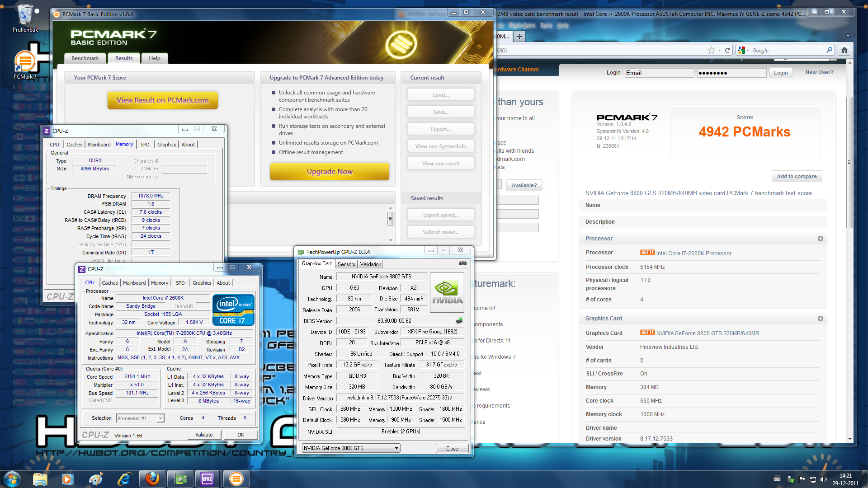Reload the page in Firefox
This screenshot has height=488, width=868.
coord(728,50)
